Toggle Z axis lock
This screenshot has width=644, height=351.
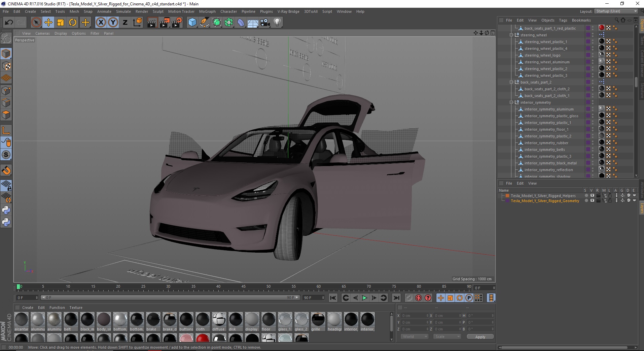click(x=125, y=22)
